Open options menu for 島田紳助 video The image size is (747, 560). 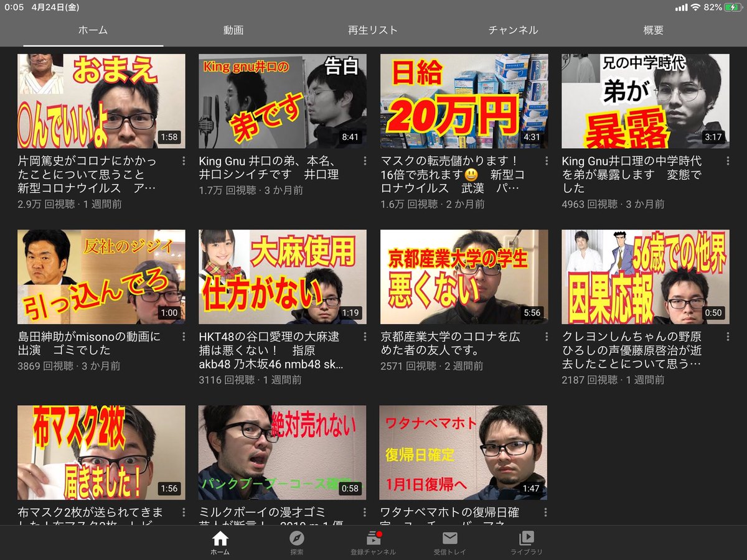tap(184, 337)
